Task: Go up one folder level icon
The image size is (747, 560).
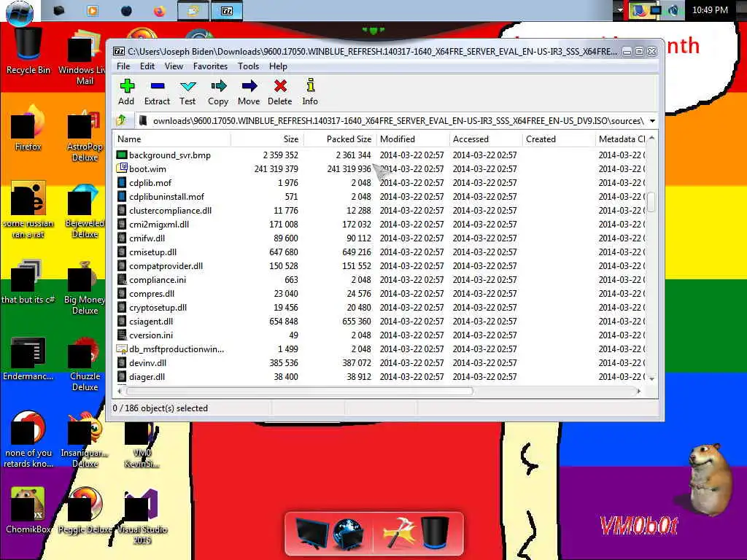Action: [x=122, y=120]
